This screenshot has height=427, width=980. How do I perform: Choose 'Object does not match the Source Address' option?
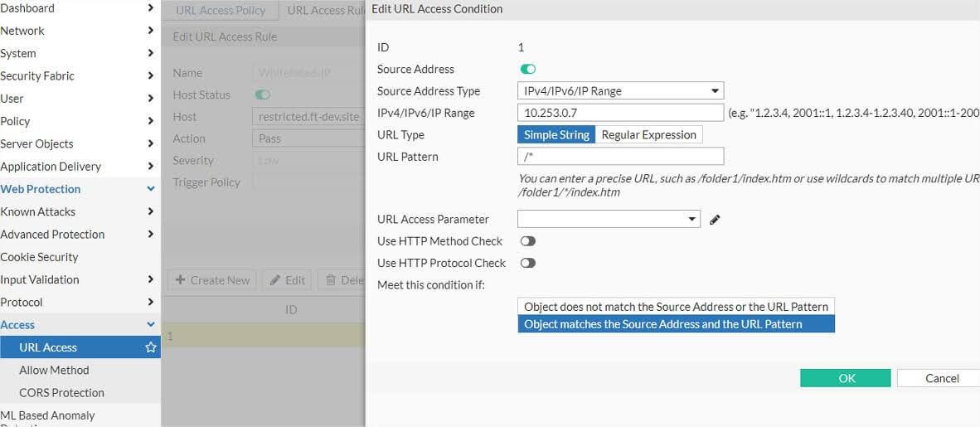coord(677,306)
